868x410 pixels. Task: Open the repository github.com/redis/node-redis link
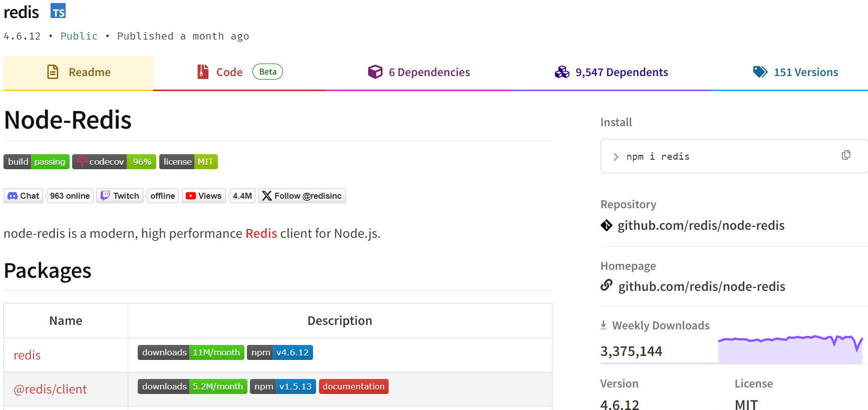click(701, 225)
